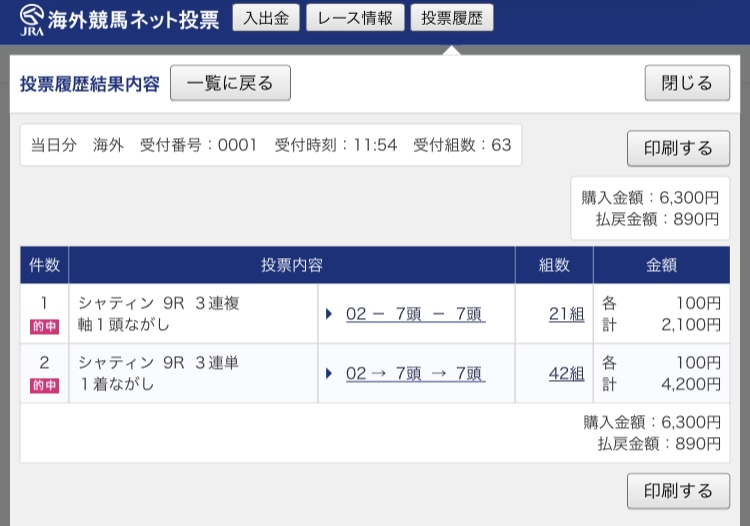Viewport: 750px width, 526px height.
Task: Open the レース情報 menu
Action: click(355, 18)
